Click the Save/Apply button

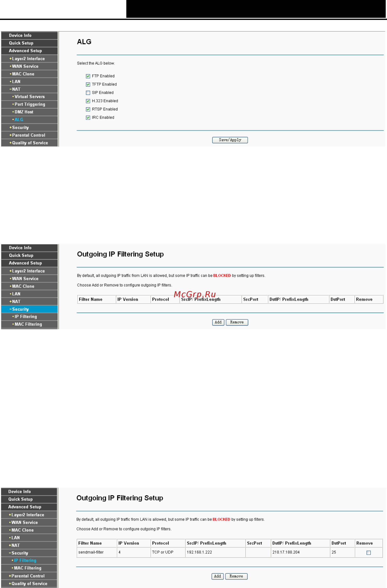coord(230,140)
